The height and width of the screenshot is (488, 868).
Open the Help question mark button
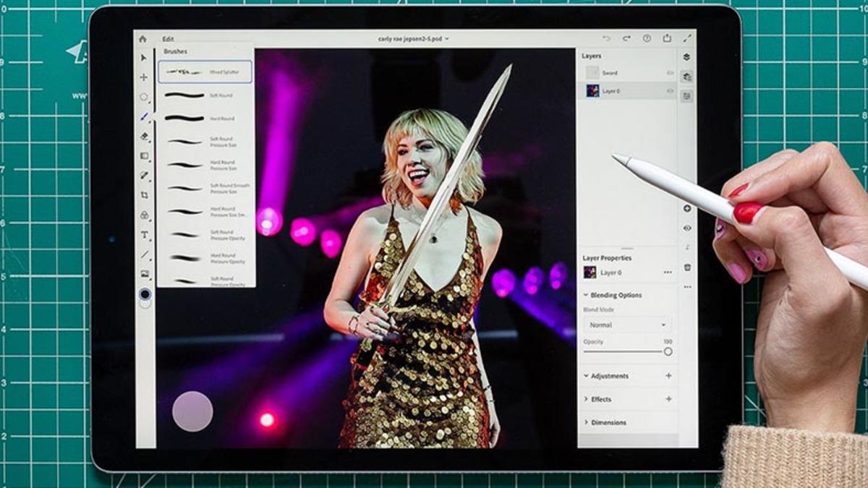645,38
